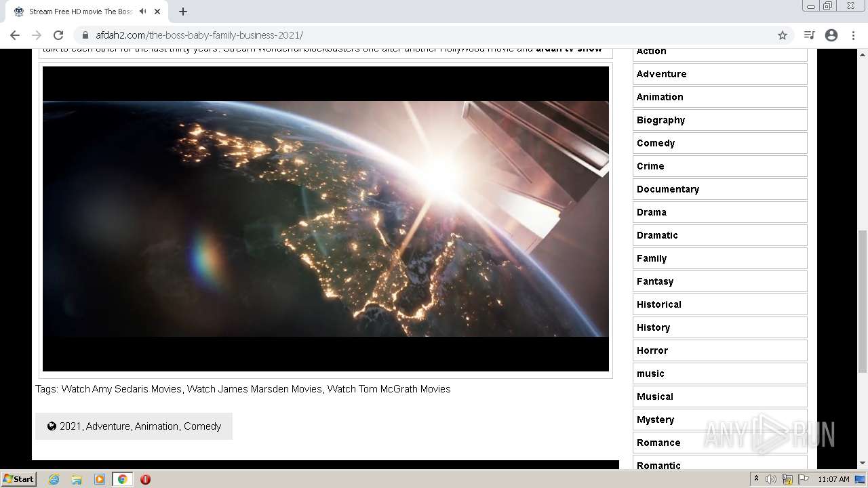Open the media control icon in the toolbar
868x488 pixels.
click(809, 35)
